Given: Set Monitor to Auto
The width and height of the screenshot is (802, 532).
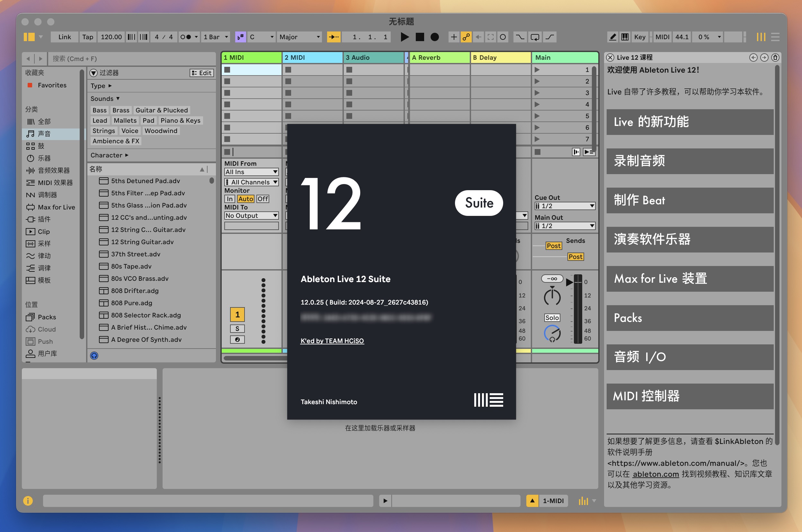Looking at the screenshot, I should click(x=245, y=199).
